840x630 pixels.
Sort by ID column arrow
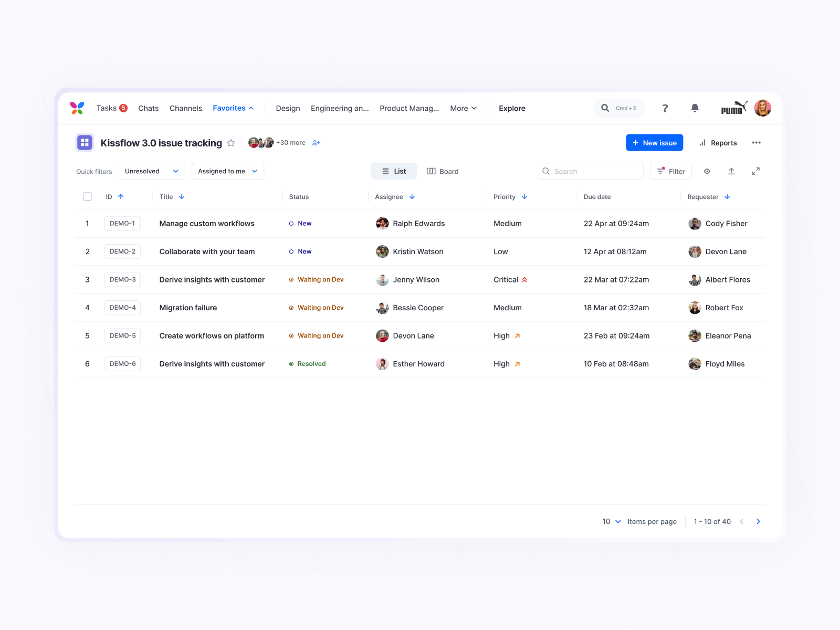pos(121,197)
